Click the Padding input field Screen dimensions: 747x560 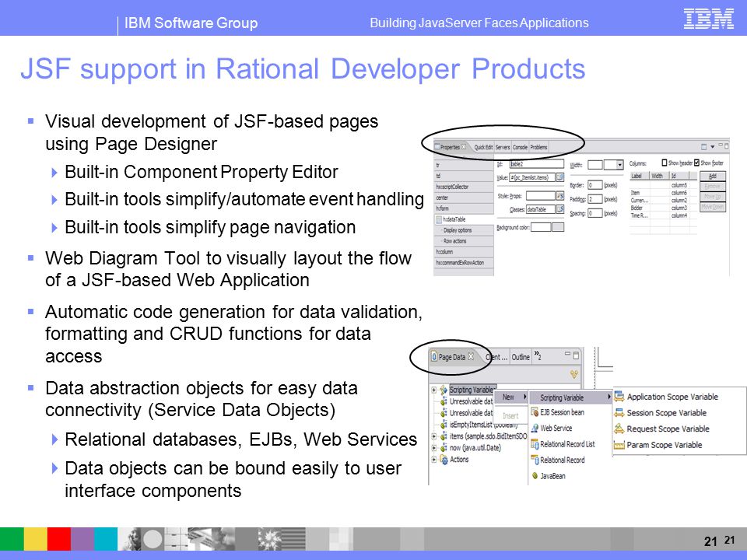595,199
